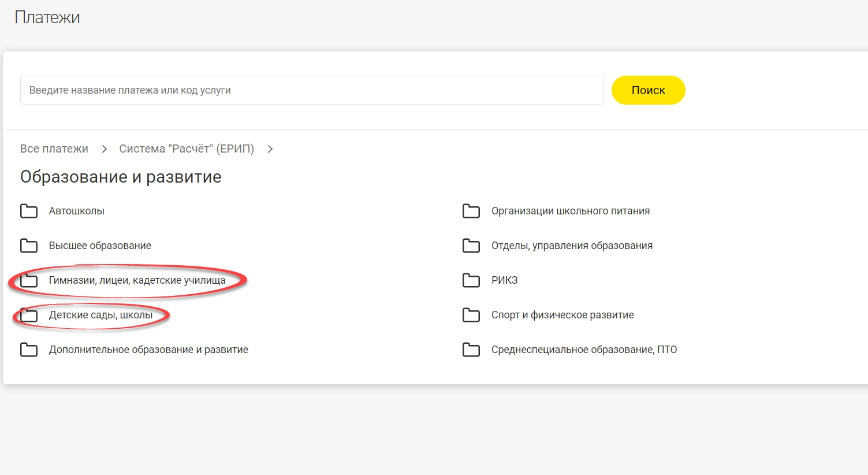Click the yellow Поиск button
This screenshot has height=475, width=868.
point(649,90)
